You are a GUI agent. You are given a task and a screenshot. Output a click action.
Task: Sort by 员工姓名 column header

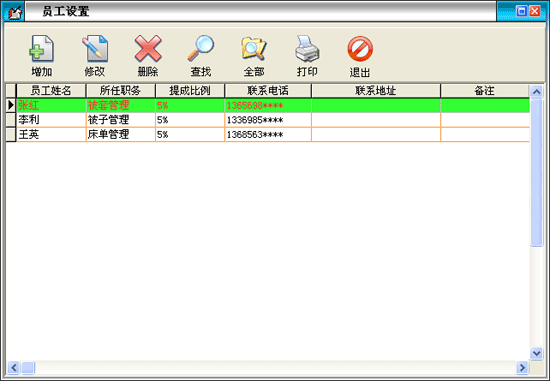[51, 91]
